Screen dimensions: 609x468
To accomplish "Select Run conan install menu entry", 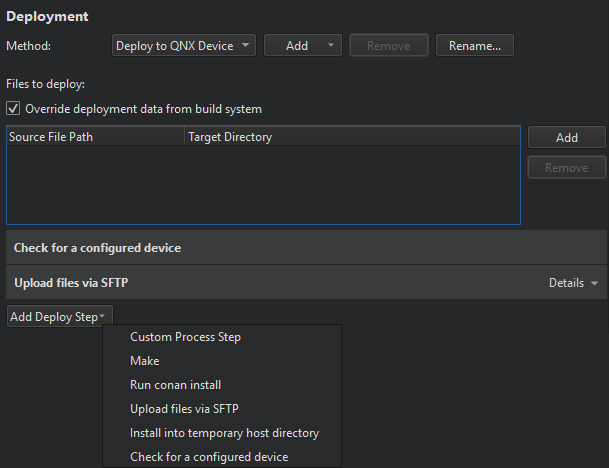I will 175,385.
